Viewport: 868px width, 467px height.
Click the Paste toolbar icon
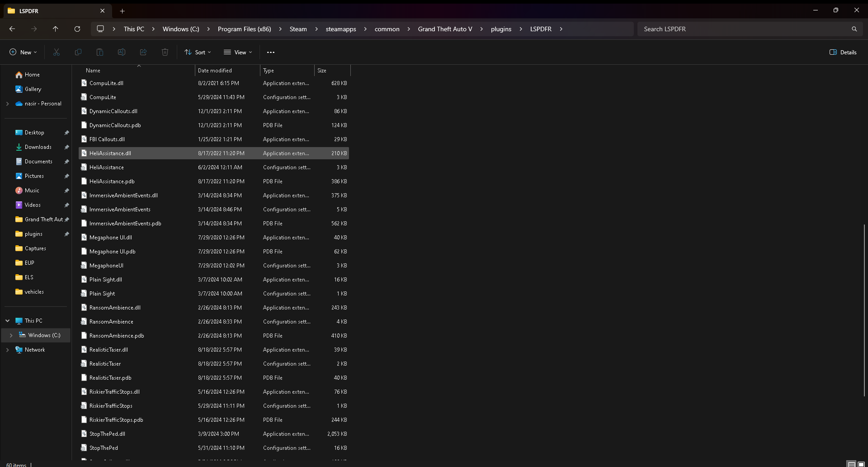click(100, 52)
